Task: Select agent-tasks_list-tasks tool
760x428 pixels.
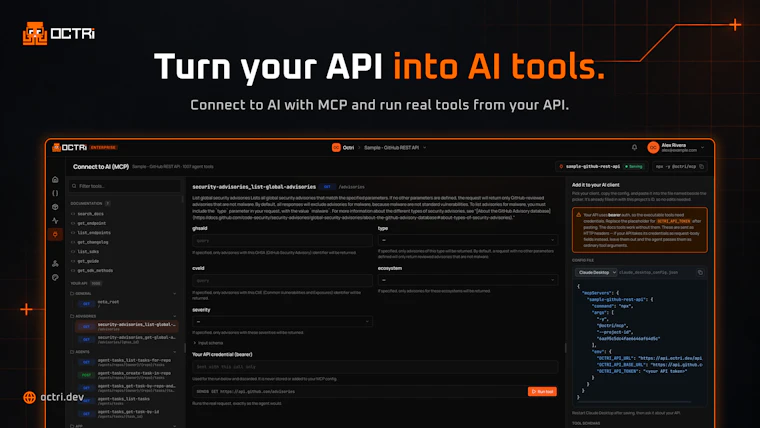Action: (x=127, y=401)
